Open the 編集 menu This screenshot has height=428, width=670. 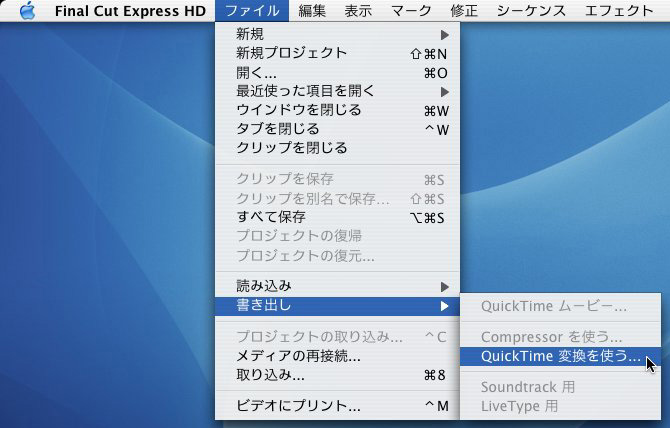click(312, 11)
